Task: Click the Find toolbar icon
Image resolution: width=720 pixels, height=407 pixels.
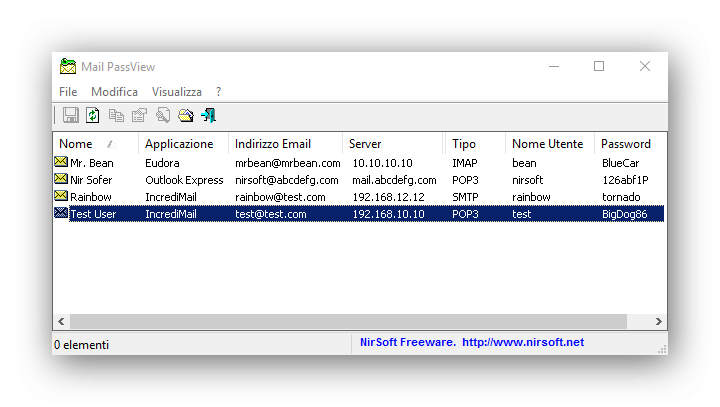Action: (163, 115)
